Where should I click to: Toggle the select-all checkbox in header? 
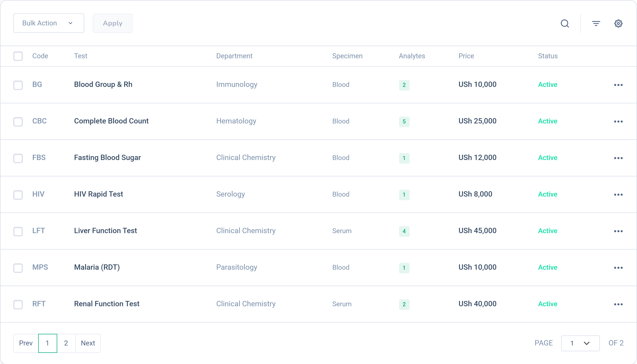click(18, 56)
